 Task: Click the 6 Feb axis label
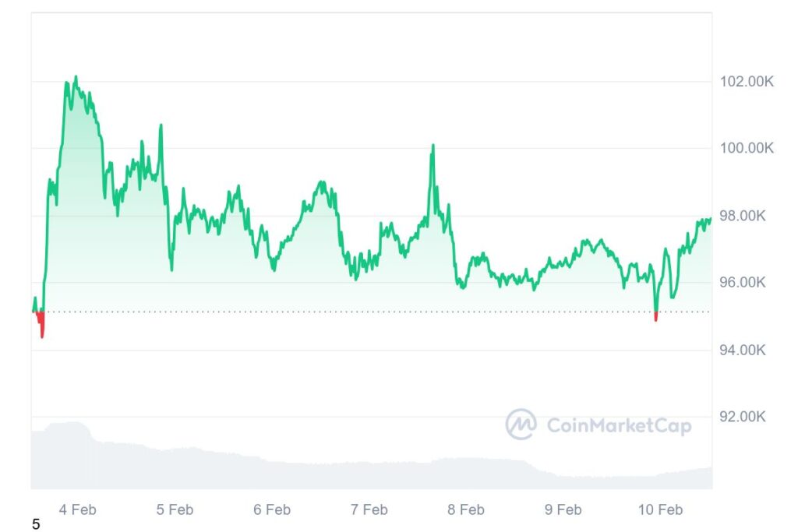(272, 509)
